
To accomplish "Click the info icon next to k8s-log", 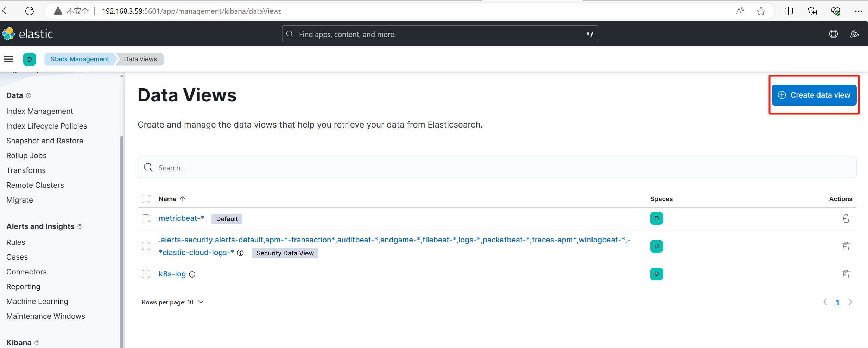I will click(x=192, y=274).
